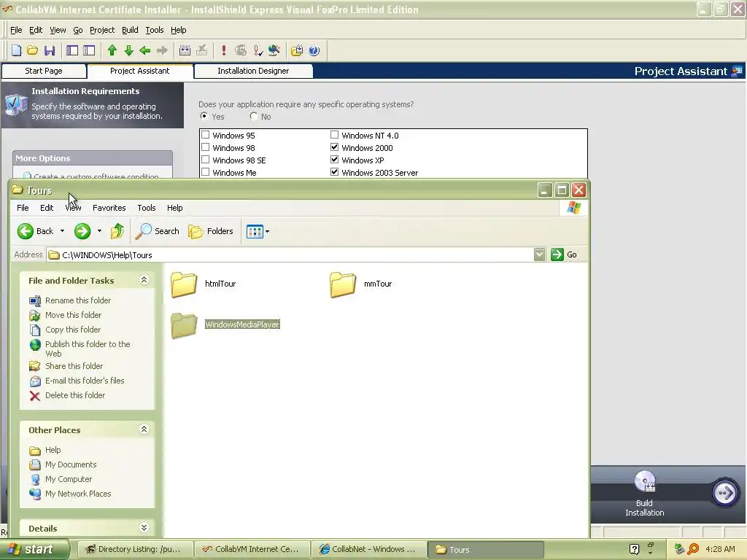Open the Start menu
747x560 pixels.
(x=34, y=550)
